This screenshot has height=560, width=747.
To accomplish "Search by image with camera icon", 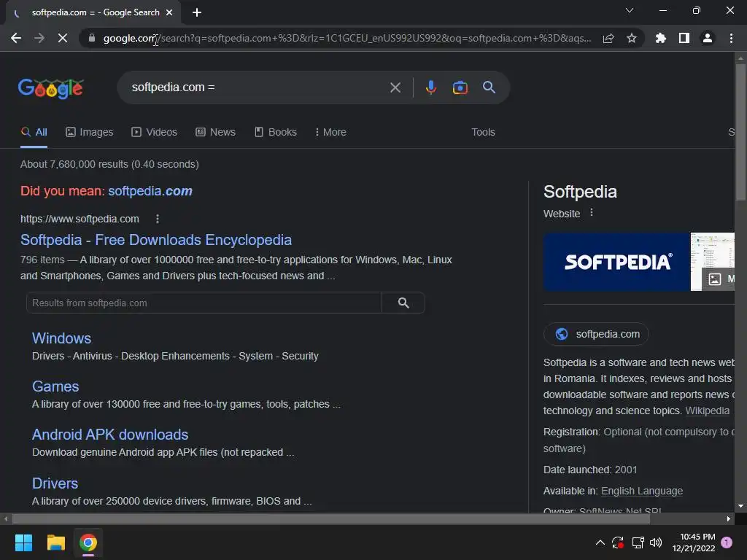I will (x=460, y=87).
